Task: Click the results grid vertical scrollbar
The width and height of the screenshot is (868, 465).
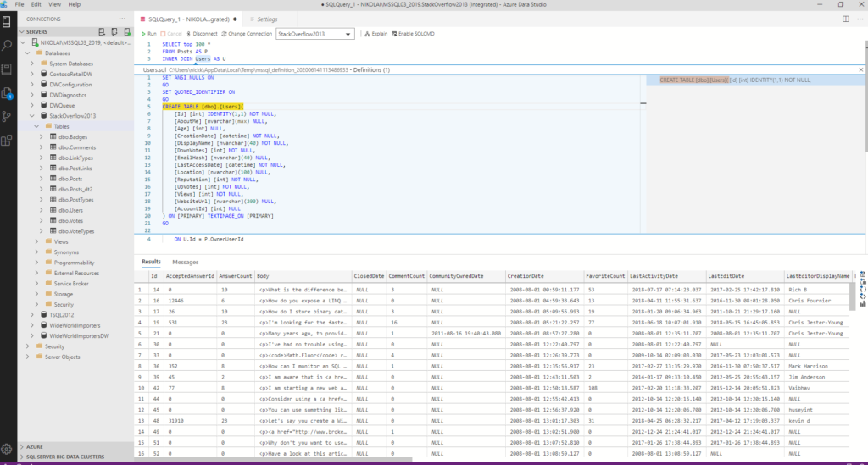Action: point(853,297)
